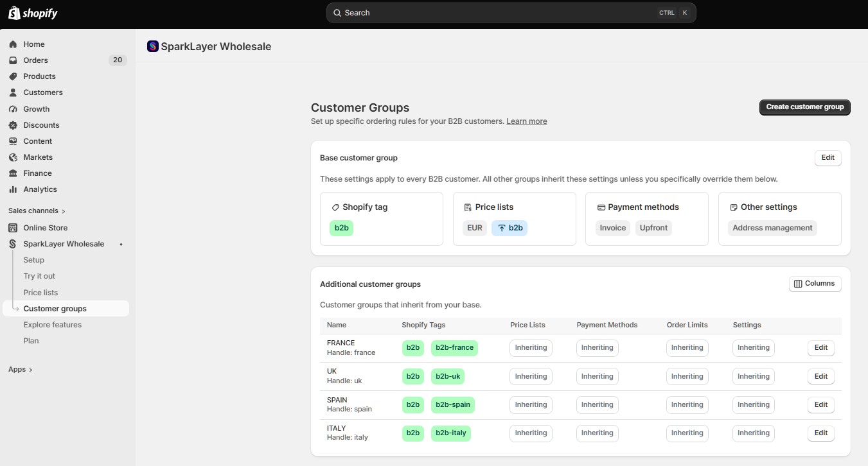
Task: Go to Price lists page
Action: (40, 293)
